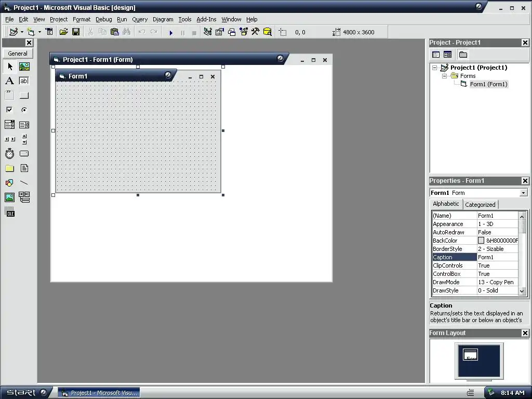Select the ComboBox tool

[x=10, y=125]
